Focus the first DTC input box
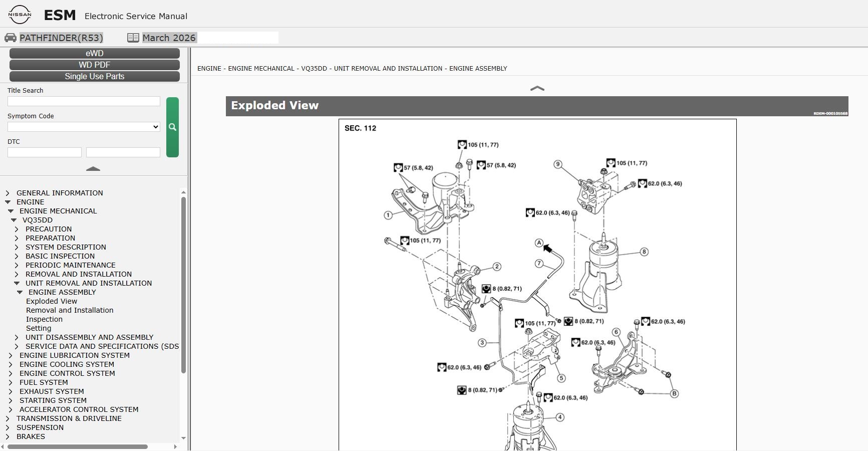Screen dimensions: 868x451 point(45,152)
